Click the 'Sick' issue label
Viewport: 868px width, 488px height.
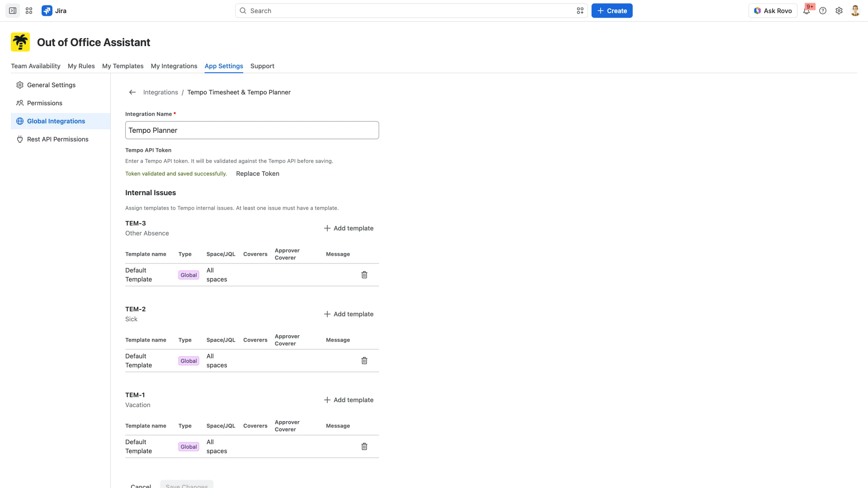[x=131, y=319]
